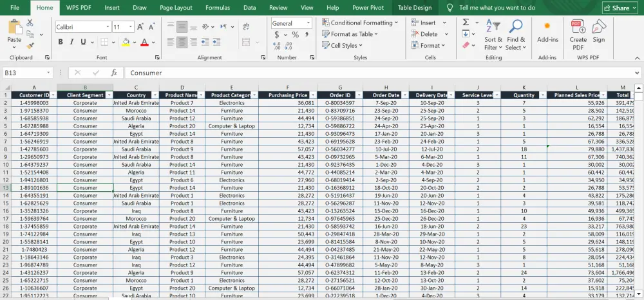This screenshot has height=300, width=644.
Task: Toggle Center horizontal alignment
Action: tap(182, 42)
